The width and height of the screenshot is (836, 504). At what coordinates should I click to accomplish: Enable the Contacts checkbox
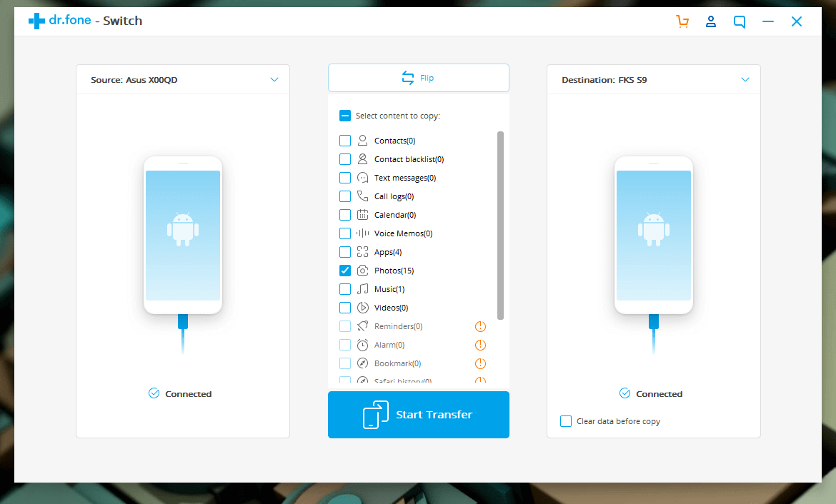coord(345,141)
